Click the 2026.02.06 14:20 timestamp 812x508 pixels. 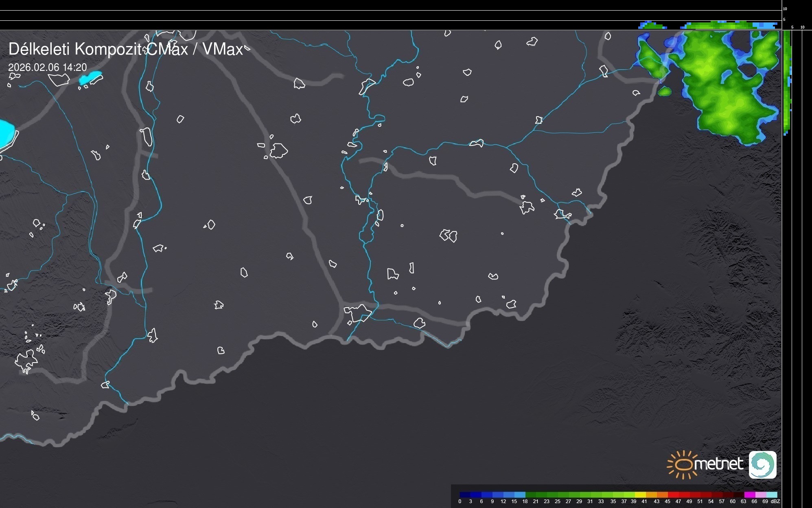[48, 67]
